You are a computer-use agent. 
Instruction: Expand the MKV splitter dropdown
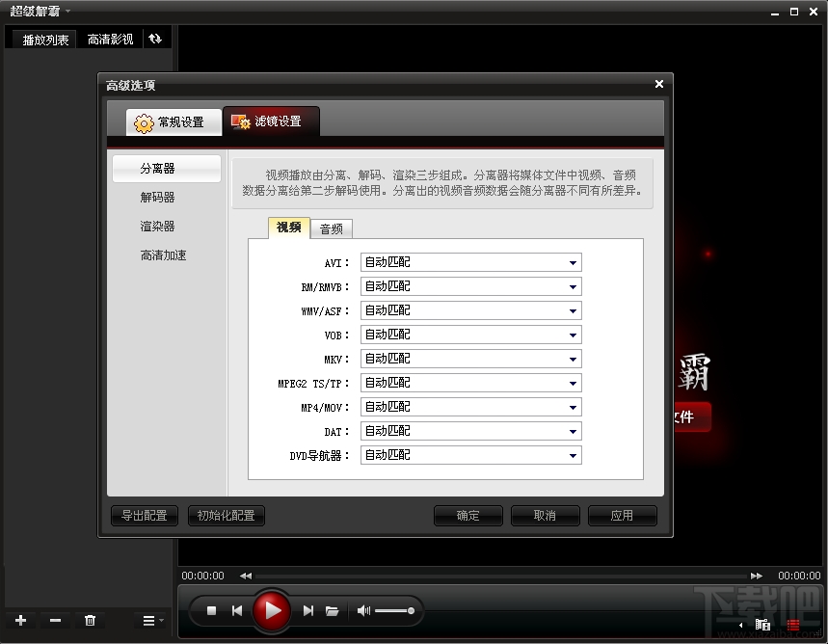click(x=574, y=358)
